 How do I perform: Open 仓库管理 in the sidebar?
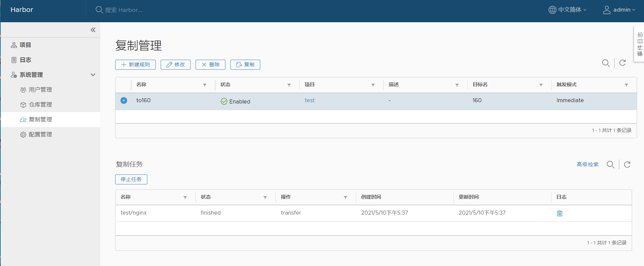40,105
